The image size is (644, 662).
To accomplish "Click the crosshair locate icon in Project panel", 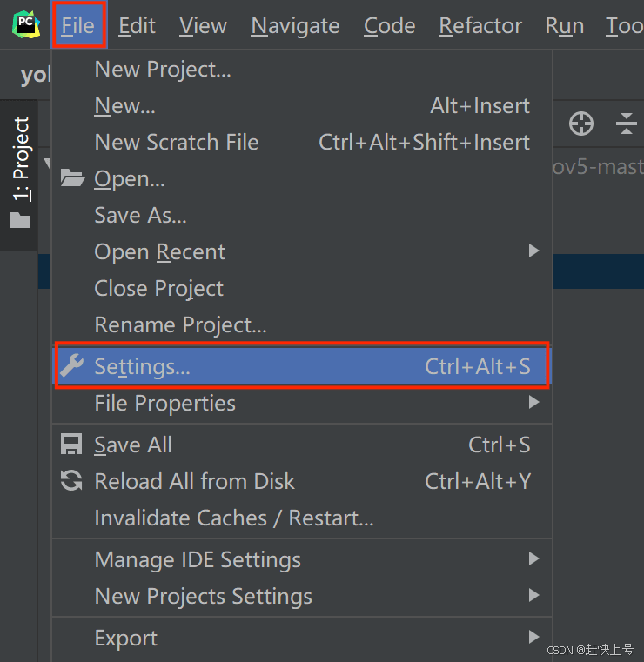I will tap(581, 124).
